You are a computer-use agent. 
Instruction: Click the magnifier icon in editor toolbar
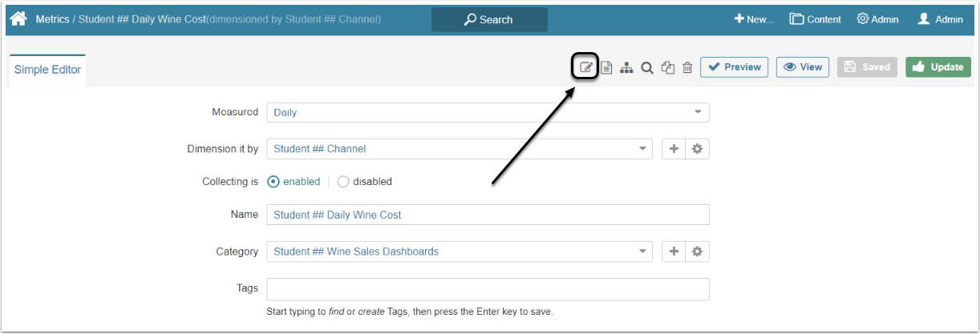click(647, 67)
